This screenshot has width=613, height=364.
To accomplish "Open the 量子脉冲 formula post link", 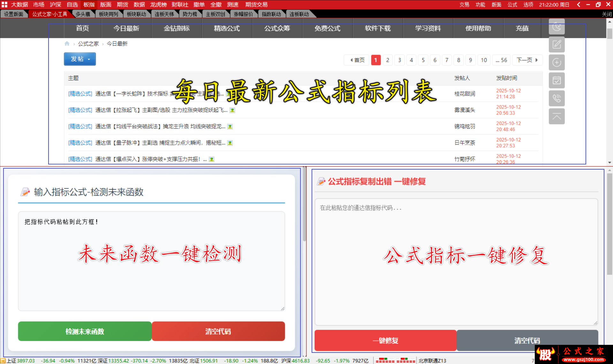I will point(160,143).
